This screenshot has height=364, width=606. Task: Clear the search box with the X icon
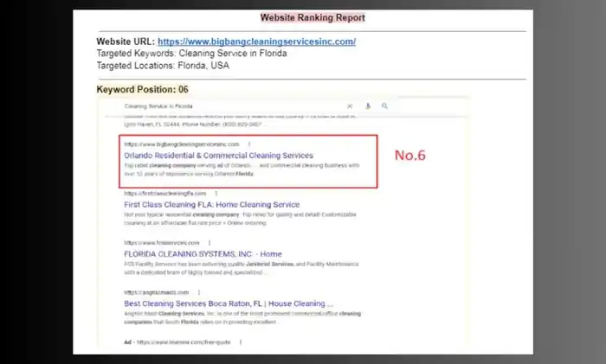pyautogui.click(x=350, y=106)
